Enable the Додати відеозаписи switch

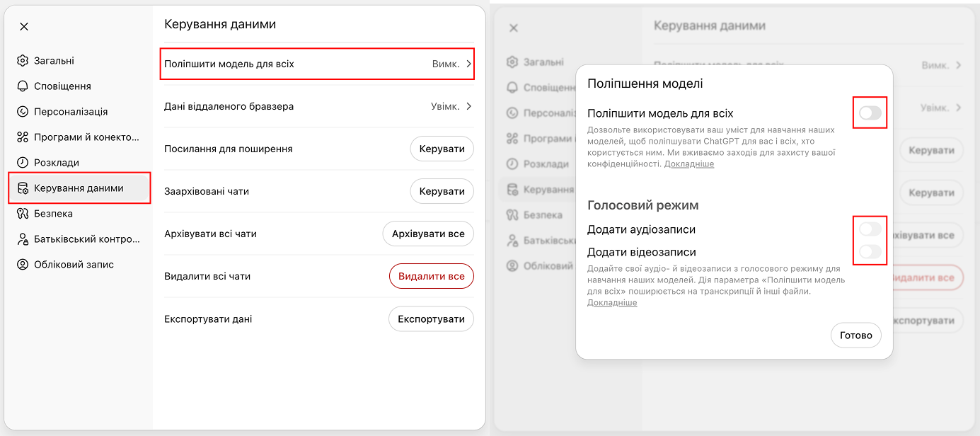[x=870, y=252]
